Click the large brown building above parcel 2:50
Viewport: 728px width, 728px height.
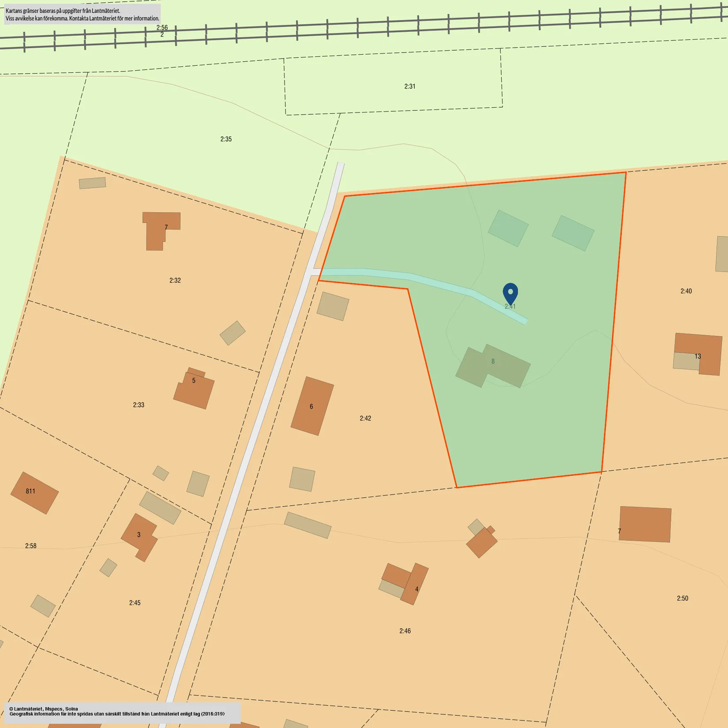tap(645, 524)
